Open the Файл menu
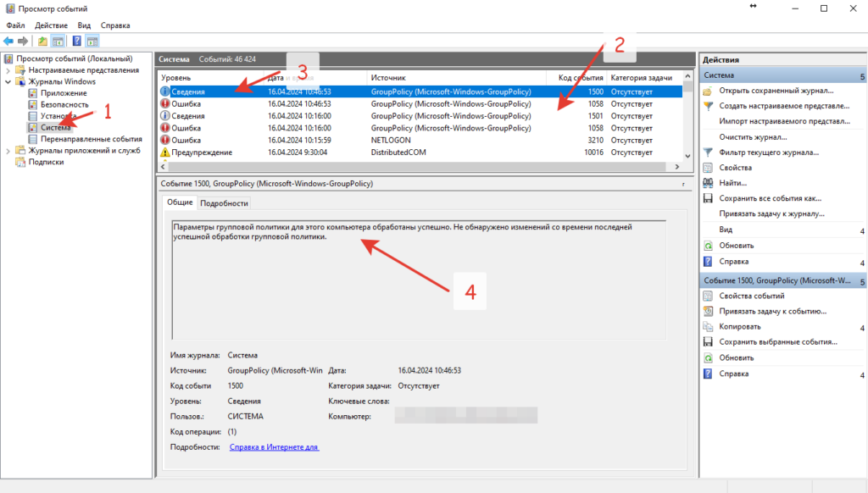This screenshot has width=868, height=493. pos(15,25)
